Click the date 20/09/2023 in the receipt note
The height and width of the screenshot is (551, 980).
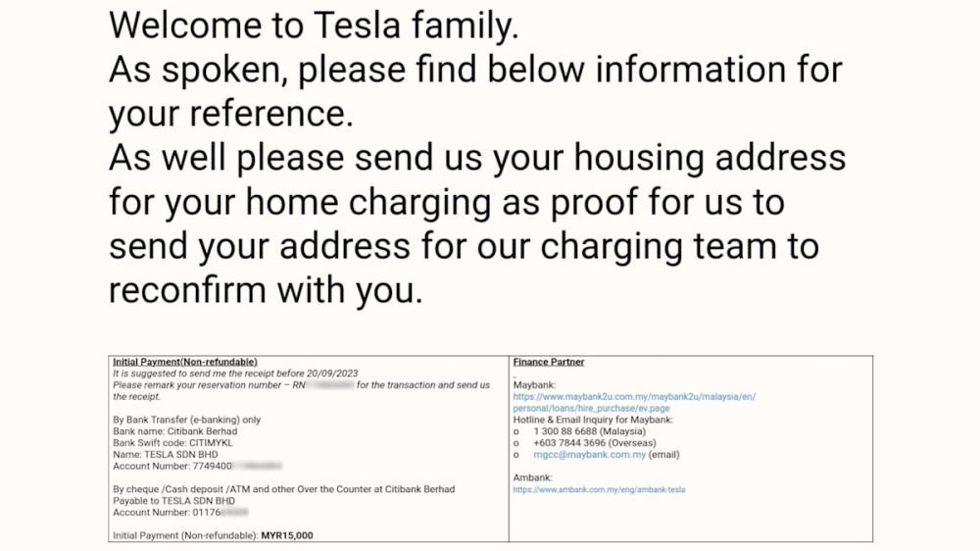coord(332,374)
